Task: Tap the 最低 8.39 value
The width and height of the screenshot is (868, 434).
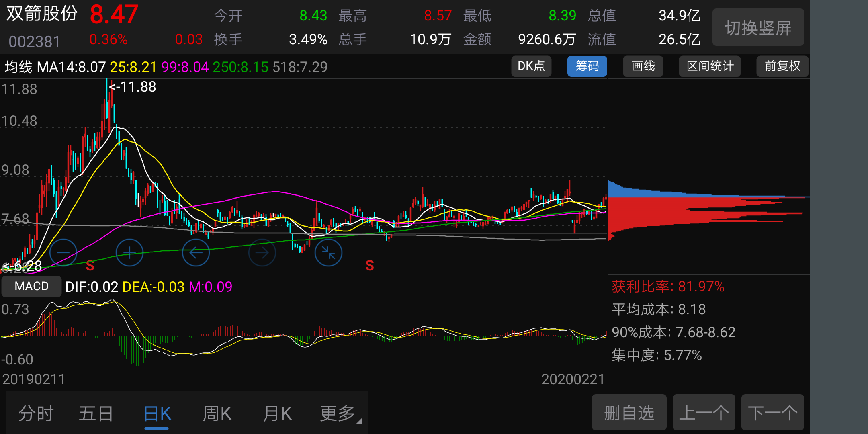Action: [x=562, y=15]
